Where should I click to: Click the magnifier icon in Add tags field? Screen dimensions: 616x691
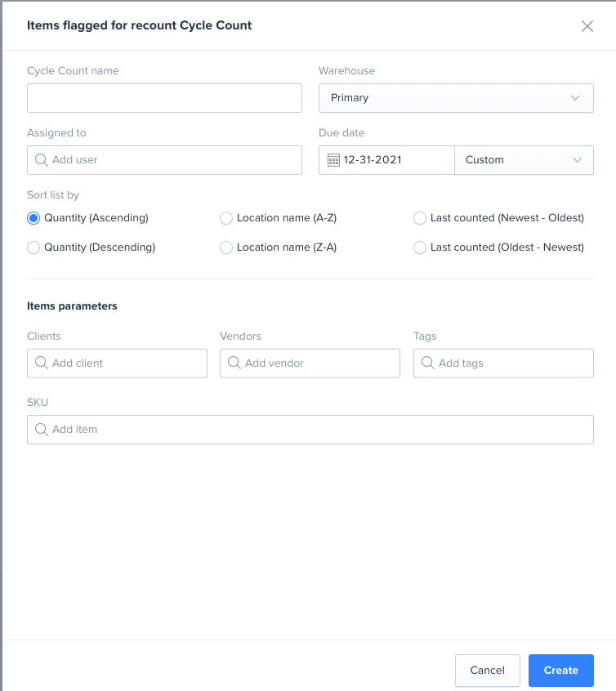(428, 363)
